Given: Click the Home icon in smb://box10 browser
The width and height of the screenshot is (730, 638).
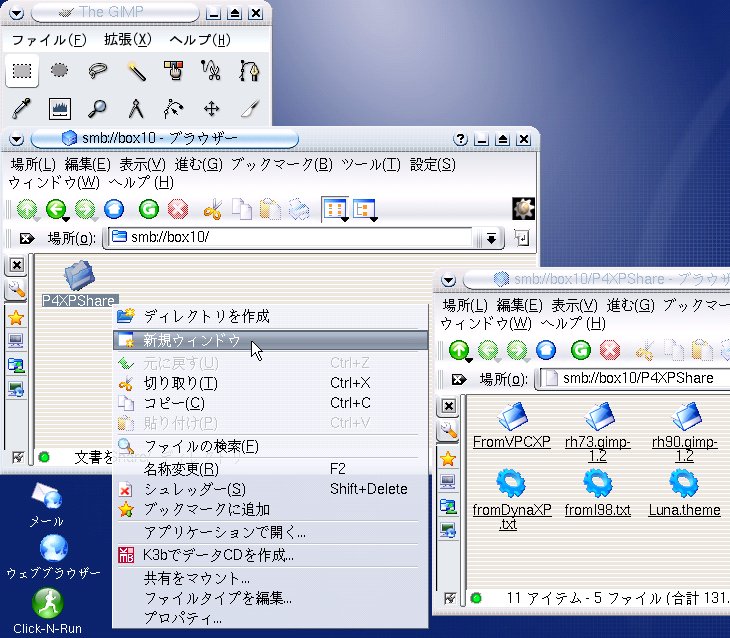Looking at the screenshot, I should [x=115, y=209].
